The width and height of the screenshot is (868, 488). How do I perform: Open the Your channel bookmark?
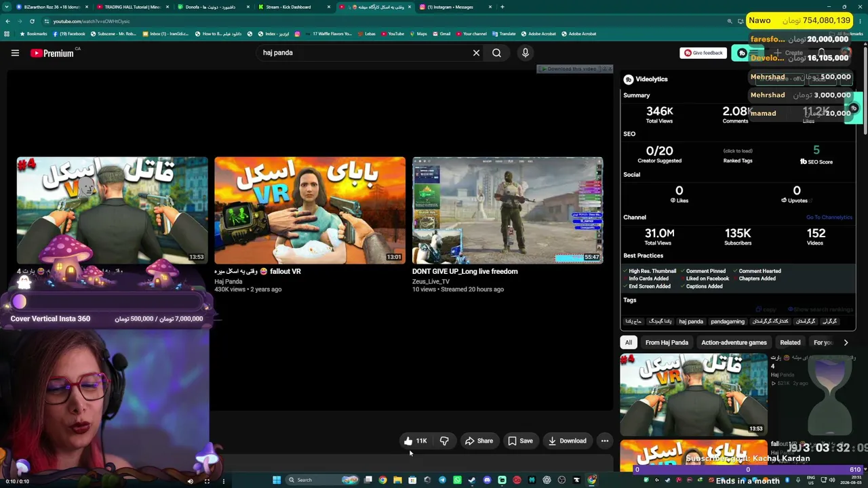[471, 34]
